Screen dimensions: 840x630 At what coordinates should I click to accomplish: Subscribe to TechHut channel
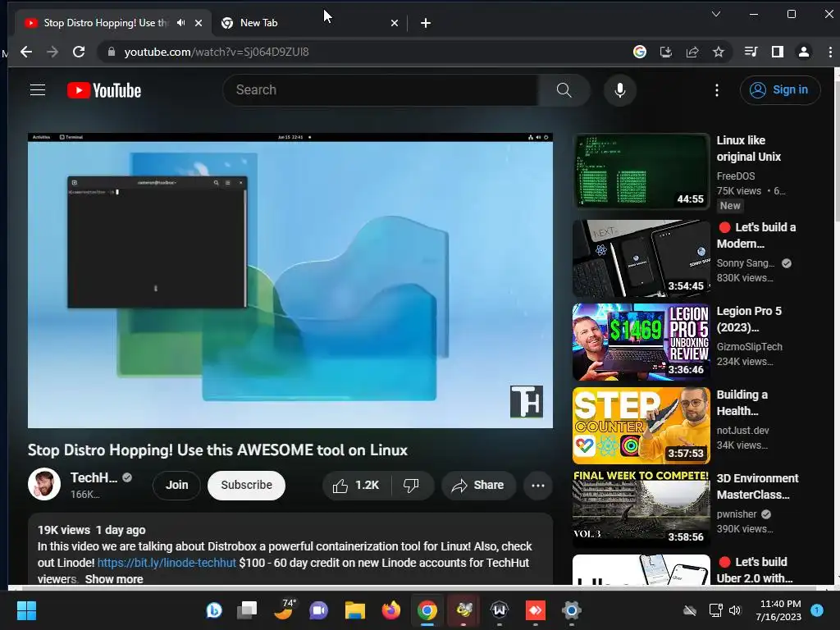click(x=246, y=486)
